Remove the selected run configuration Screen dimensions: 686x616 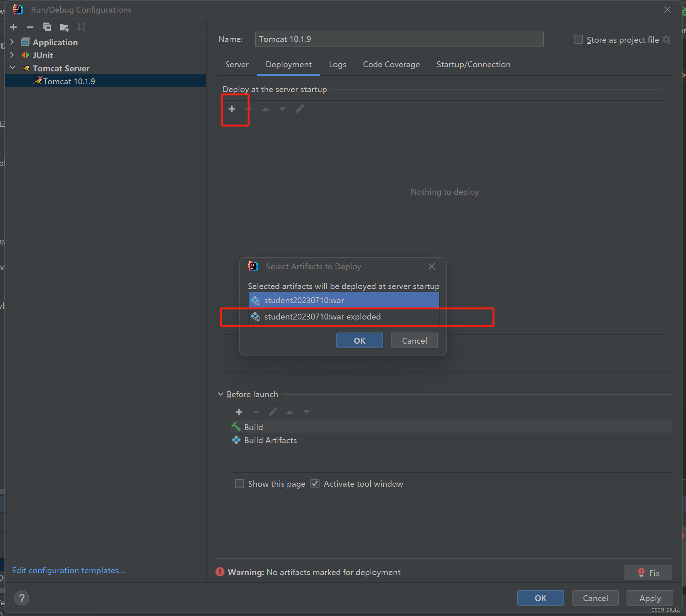point(30,27)
